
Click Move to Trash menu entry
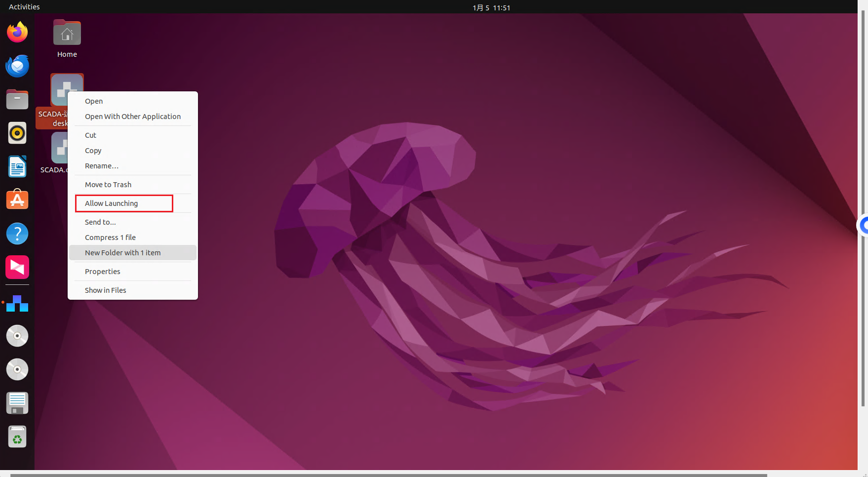[x=108, y=185]
